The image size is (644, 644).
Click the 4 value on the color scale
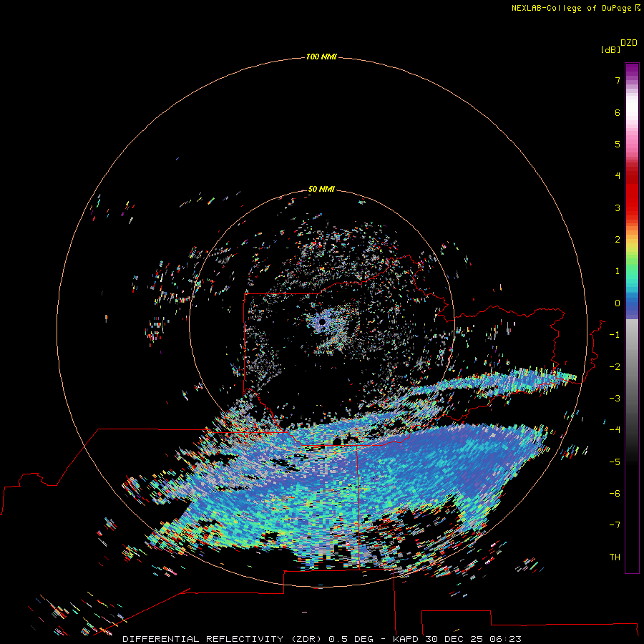pos(618,176)
